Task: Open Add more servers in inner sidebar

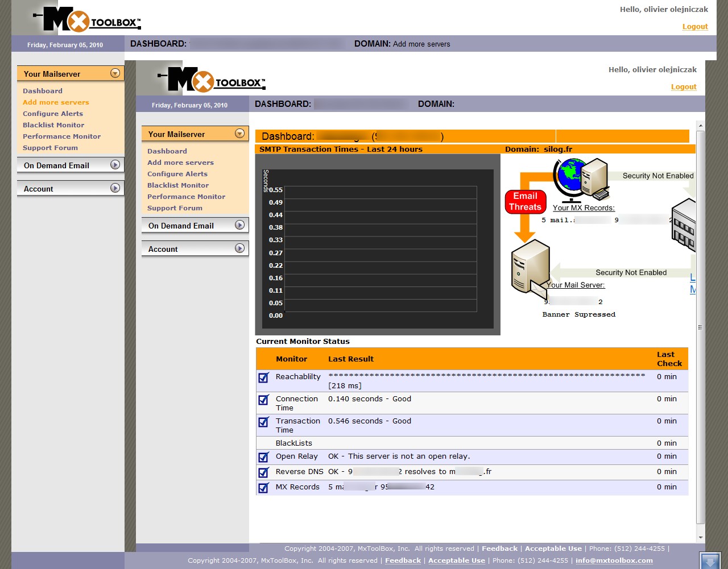Action: tap(180, 163)
